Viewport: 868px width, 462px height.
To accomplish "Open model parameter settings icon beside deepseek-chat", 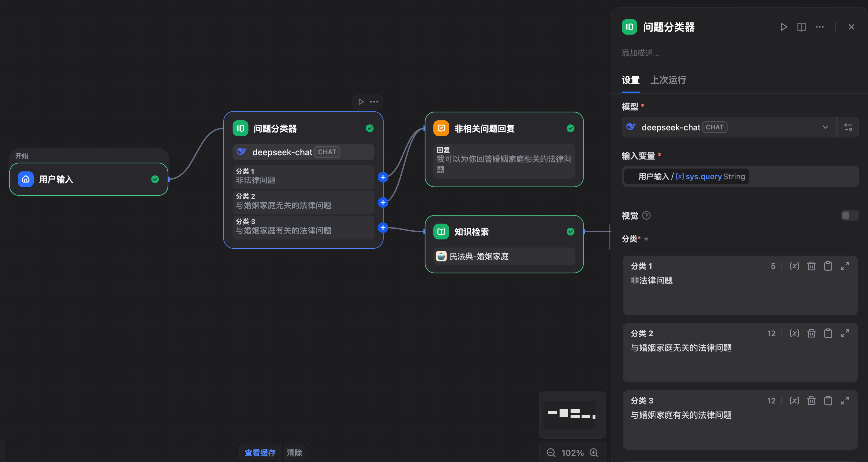I will 848,127.
